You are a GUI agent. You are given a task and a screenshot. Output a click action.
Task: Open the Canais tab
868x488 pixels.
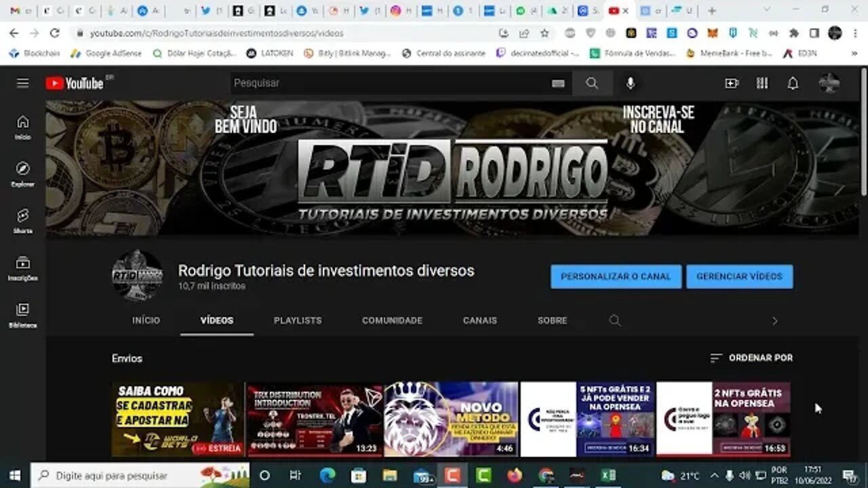coord(480,321)
